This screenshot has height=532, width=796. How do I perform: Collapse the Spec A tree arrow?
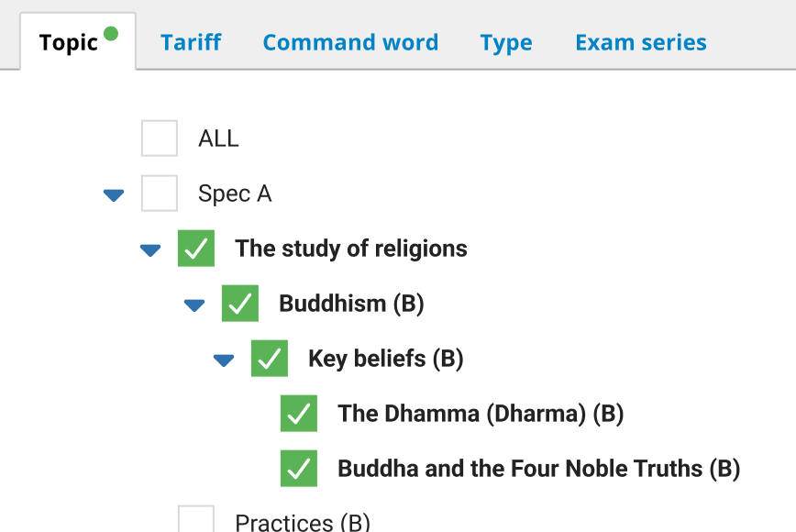[114, 194]
